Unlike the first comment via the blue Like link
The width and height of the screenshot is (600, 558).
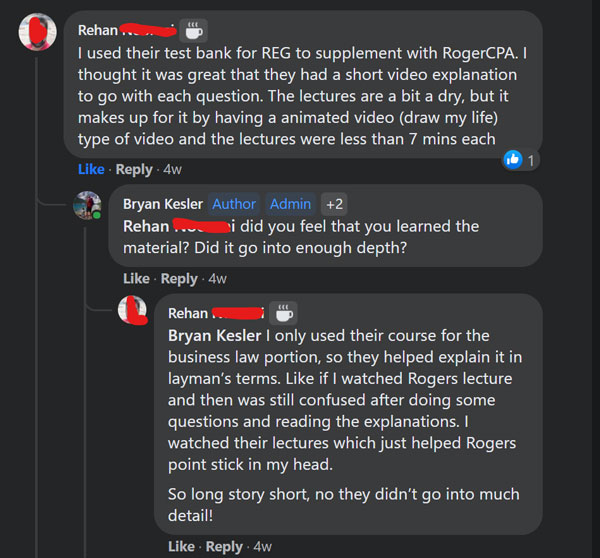click(x=91, y=169)
